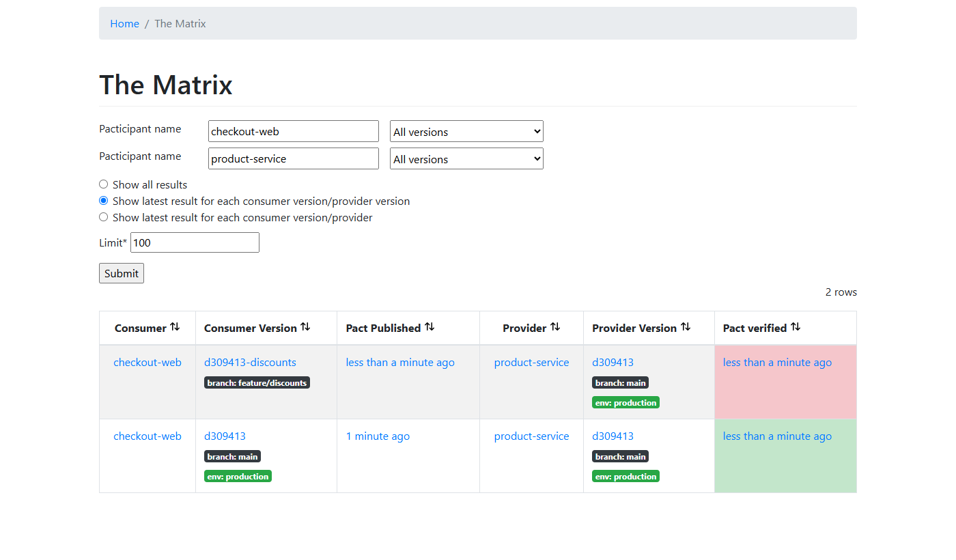956x560 pixels.
Task: Click consumer 'env: production' tag in second row
Action: coord(238,476)
